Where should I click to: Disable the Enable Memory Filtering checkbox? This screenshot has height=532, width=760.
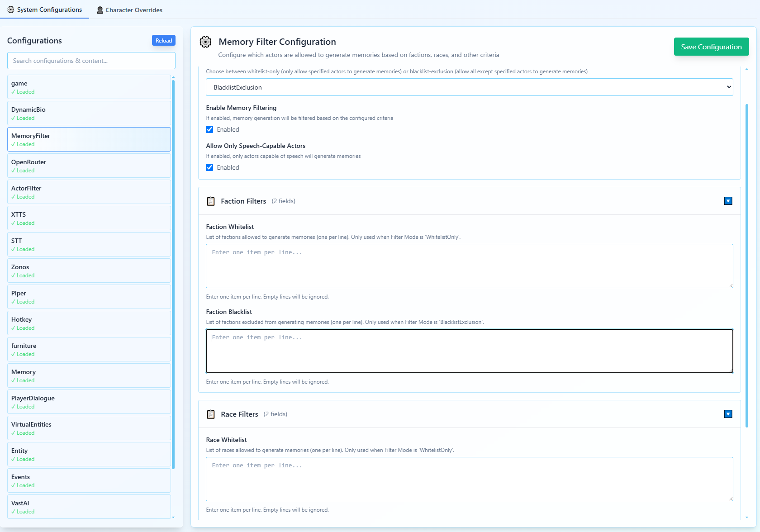210,130
